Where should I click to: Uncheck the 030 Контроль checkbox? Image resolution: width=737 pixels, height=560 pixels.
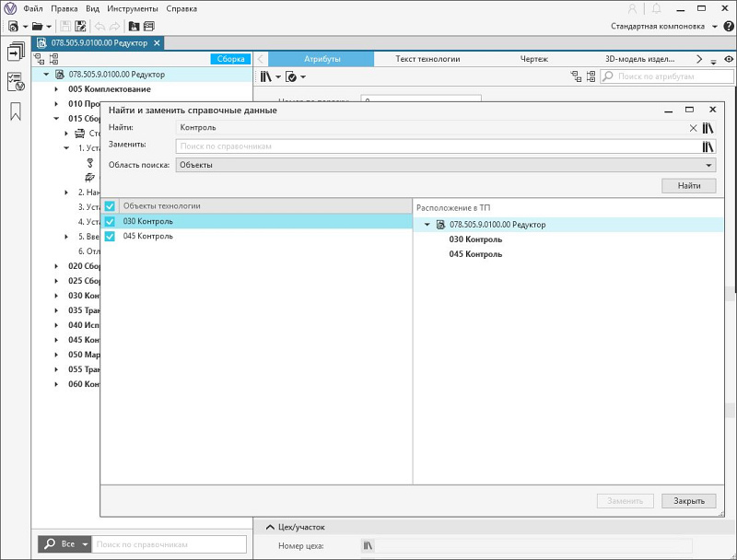point(110,222)
